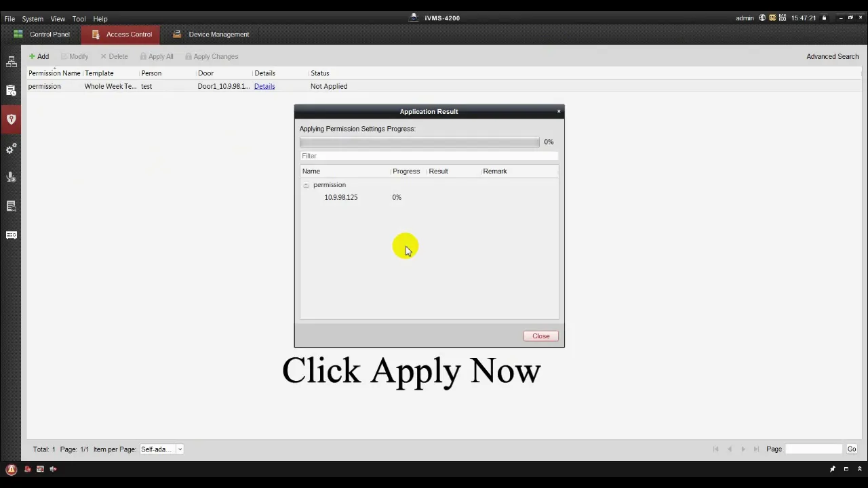
Task: Click the Progress column header in dialog
Action: (406, 171)
